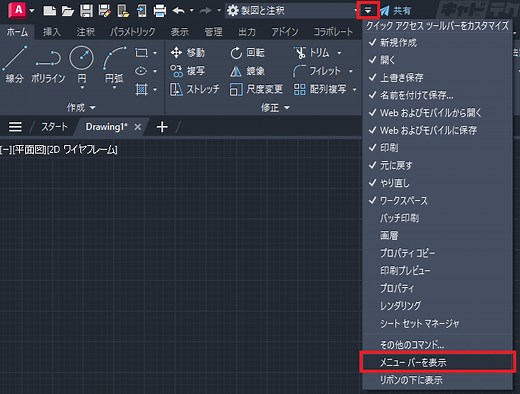Select the 尺度変更 scale tool
Screen dimensions: 520x394
[256, 89]
